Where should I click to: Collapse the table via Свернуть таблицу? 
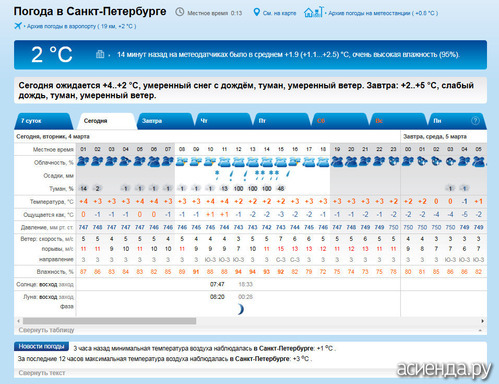46,330
